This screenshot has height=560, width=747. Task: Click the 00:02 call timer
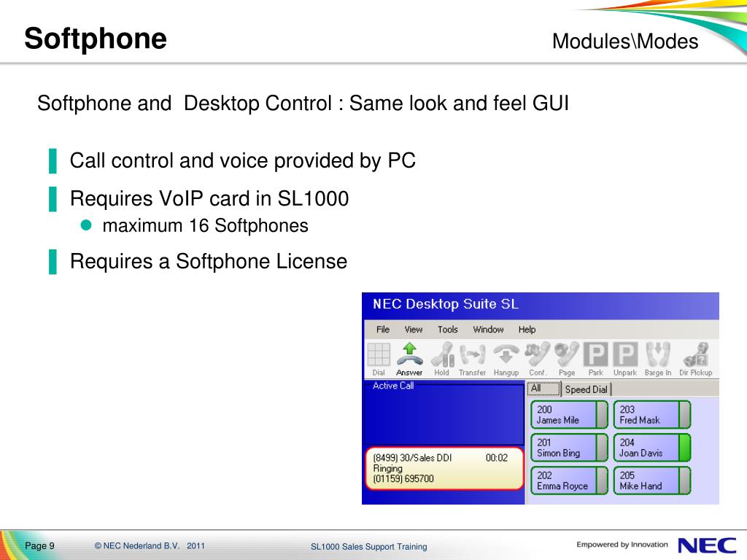click(496, 458)
